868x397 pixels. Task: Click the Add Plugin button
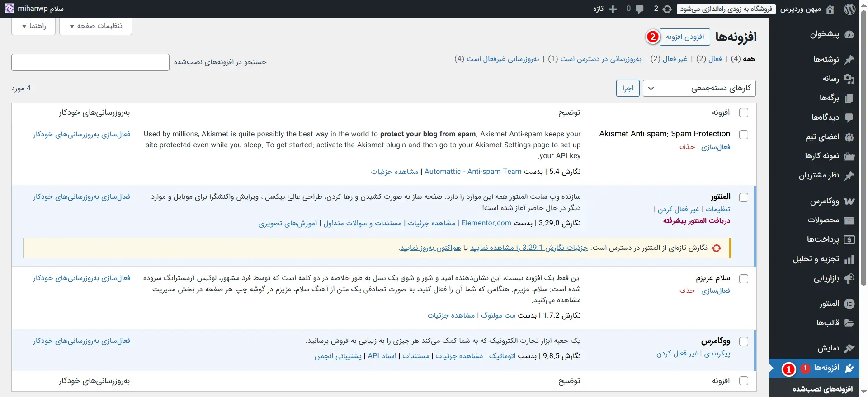(685, 37)
